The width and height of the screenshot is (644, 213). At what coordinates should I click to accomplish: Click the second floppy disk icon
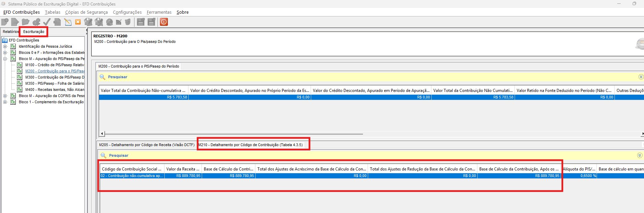[x=152, y=22]
